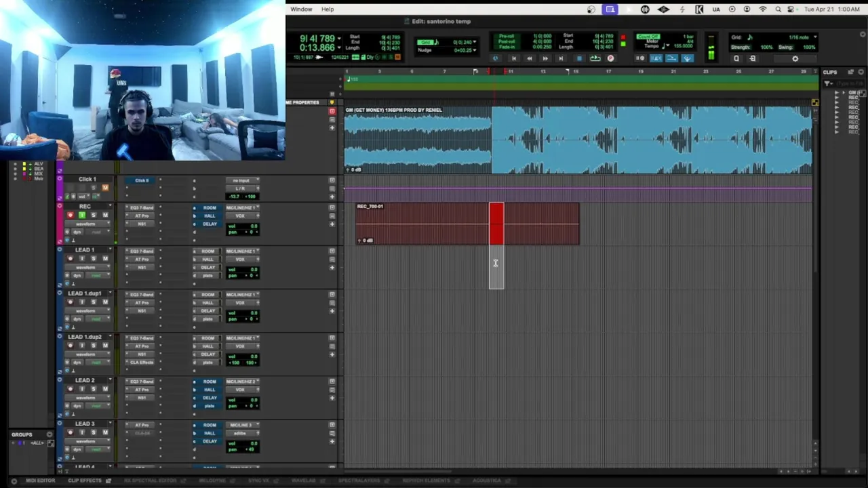Open the CLA Effects insert on LEAD 1.dup2
The width and height of the screenshot is (868, 488).
[142, 363]
